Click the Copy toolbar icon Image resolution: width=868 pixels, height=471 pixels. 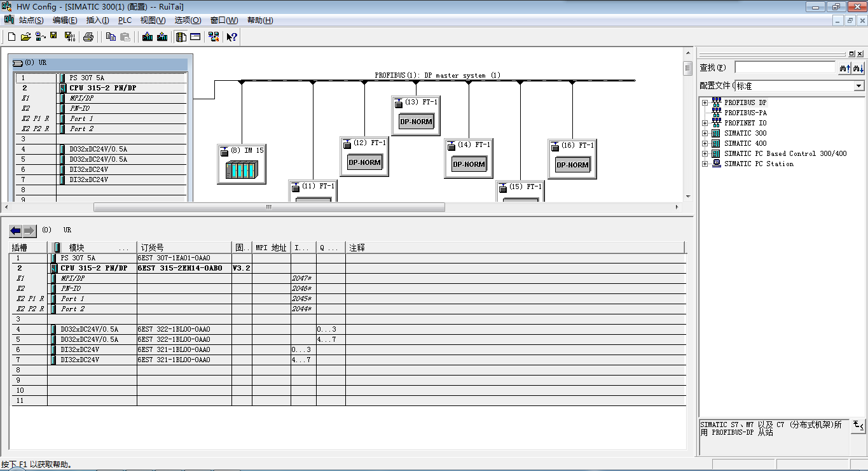tap(111, 37)
